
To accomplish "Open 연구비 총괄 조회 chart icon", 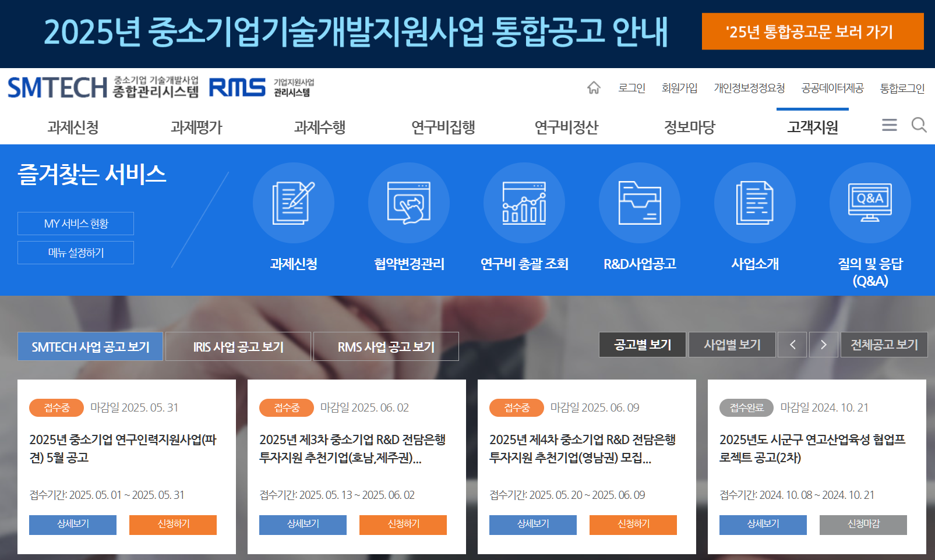I will [524, 203].
